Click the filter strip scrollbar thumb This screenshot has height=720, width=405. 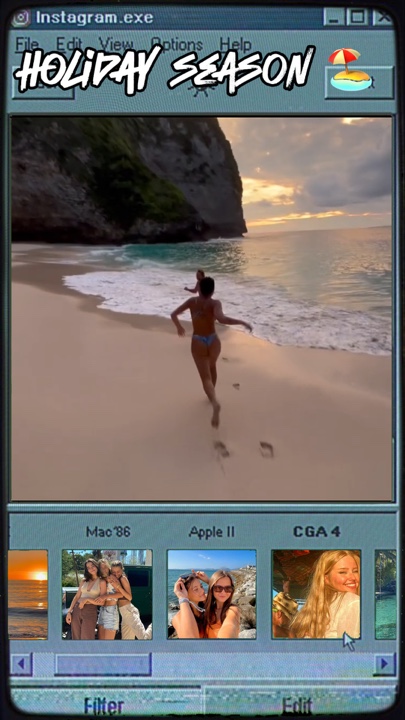(x=103, y=664)
